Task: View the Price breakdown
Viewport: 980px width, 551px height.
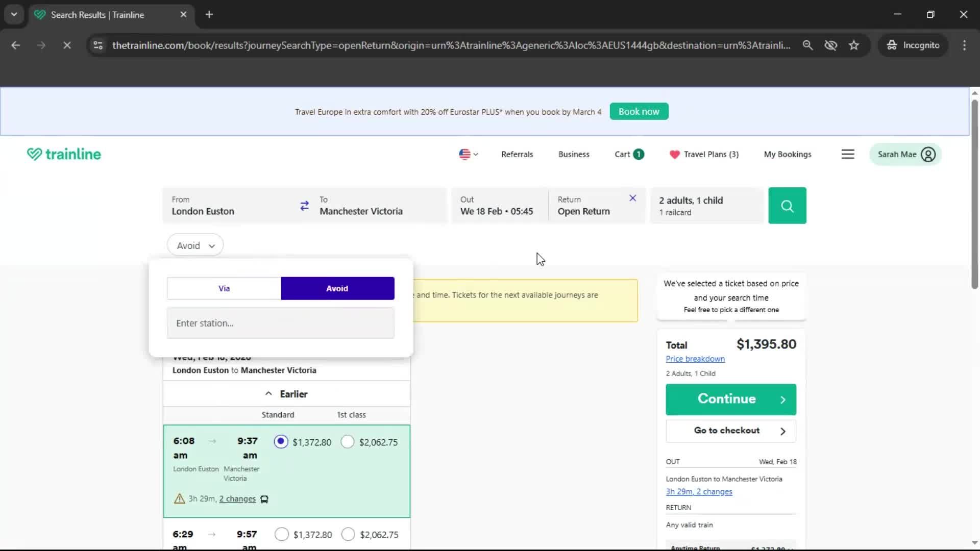Action: 695,359
